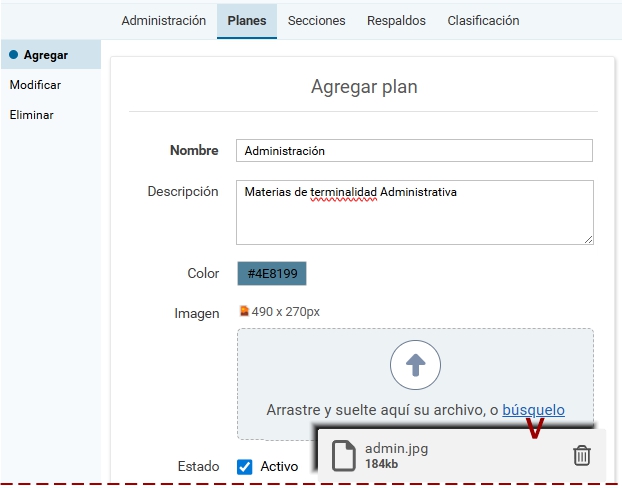This screenshot has height=488, width=622.
Task: Click the Descripción textarea resize handle
Action: click(x=588, y=239)
